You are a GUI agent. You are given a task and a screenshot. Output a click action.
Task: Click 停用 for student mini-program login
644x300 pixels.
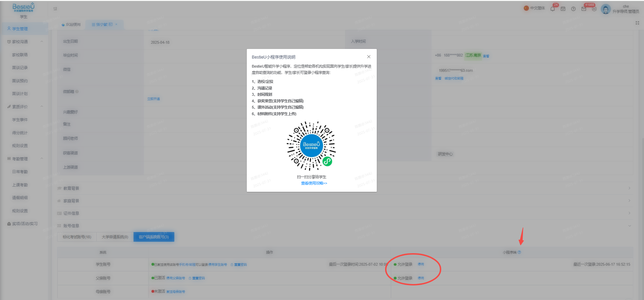421,264
